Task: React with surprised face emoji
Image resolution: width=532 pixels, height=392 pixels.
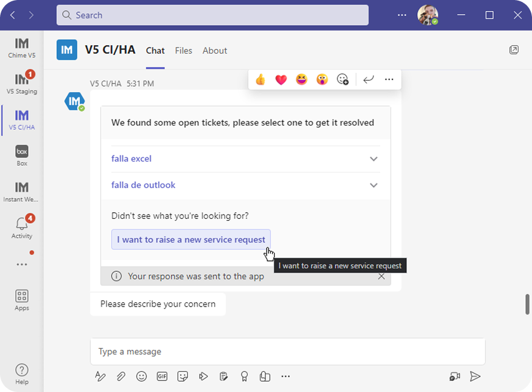Action: (322, 80)
